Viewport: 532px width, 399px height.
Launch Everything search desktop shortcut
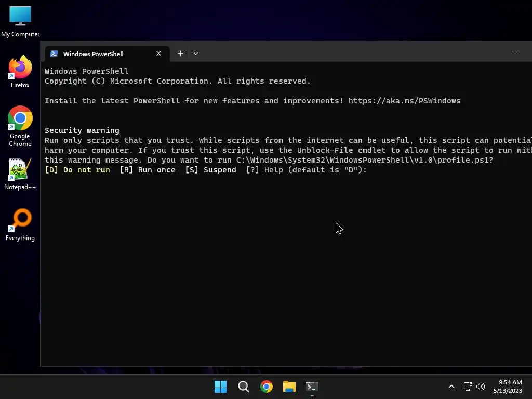coord(20,224)
